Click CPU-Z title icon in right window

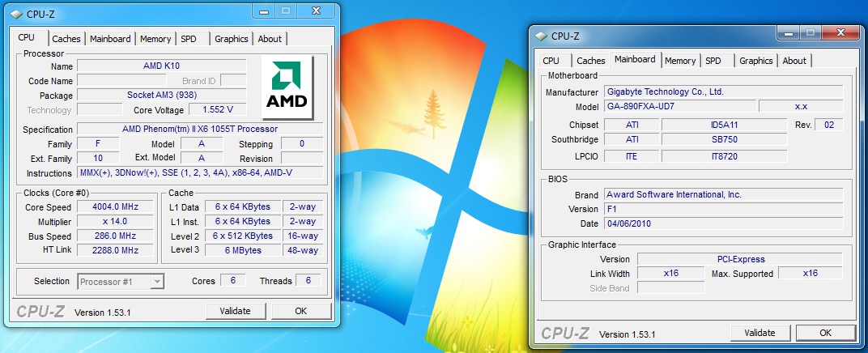pos(541,36)
